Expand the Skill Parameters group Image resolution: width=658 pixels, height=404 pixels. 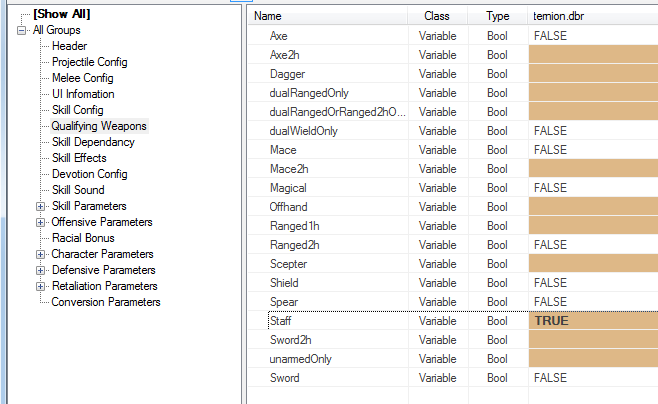40,206
